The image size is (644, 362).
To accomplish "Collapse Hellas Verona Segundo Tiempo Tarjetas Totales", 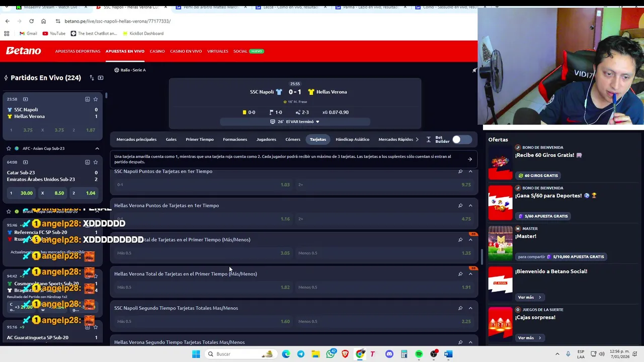I will tap(470, 342).
